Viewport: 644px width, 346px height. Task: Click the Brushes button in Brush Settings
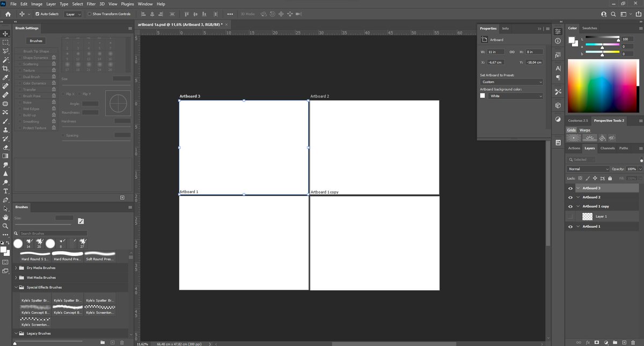tap(36, 41)
